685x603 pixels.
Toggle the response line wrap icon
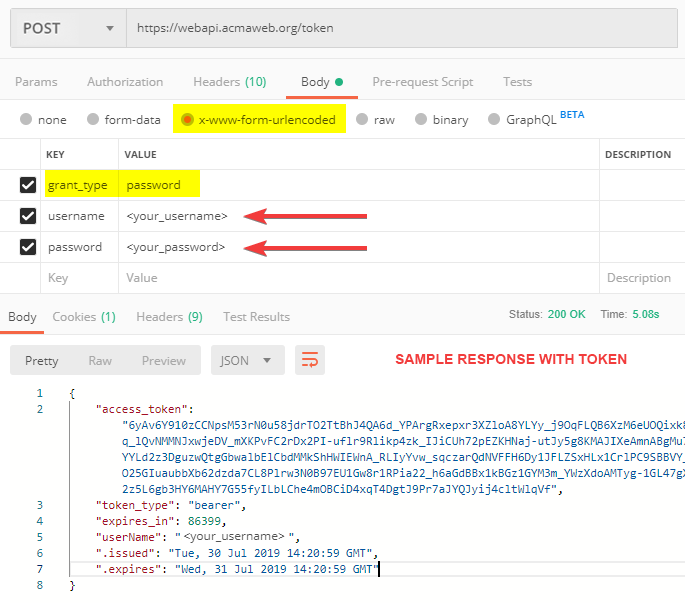pos(310,360)
